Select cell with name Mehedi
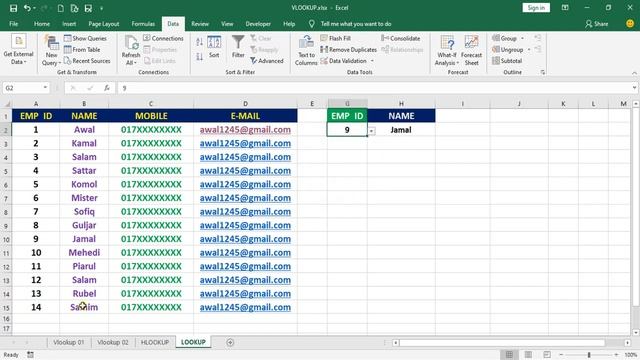The image size is (640, 360). coord(84,253)
